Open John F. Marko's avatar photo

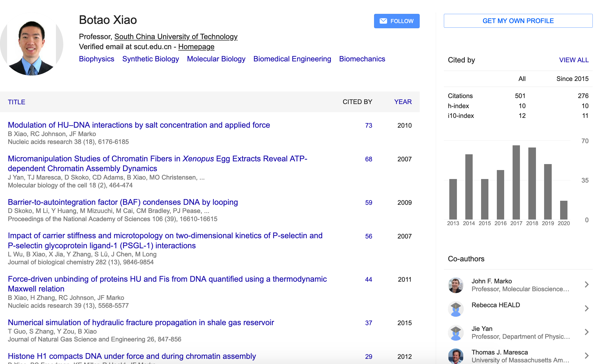tap(456, 285)
